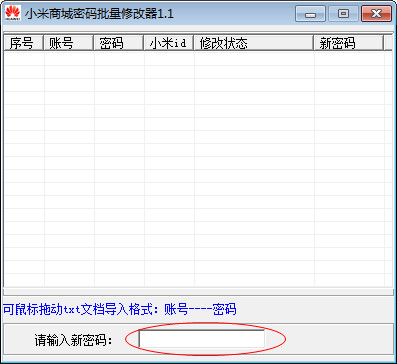Click the blue txt import format hint

coord(120,309)
